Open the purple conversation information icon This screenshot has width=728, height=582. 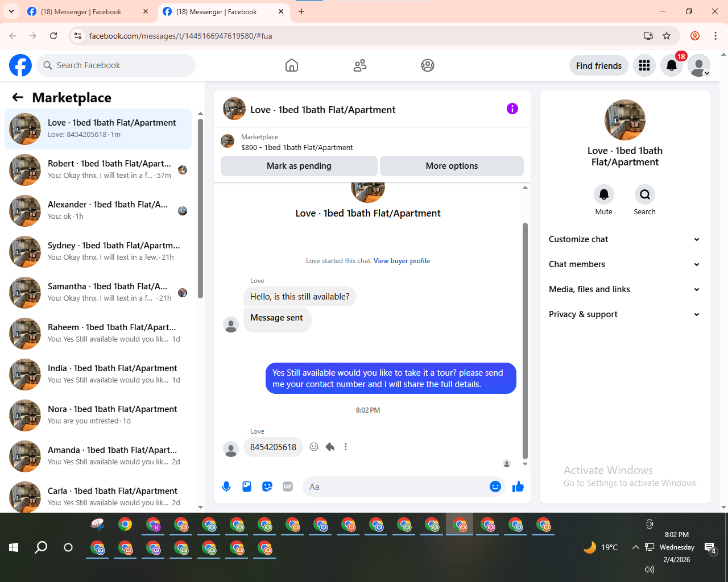coord(512,109)
